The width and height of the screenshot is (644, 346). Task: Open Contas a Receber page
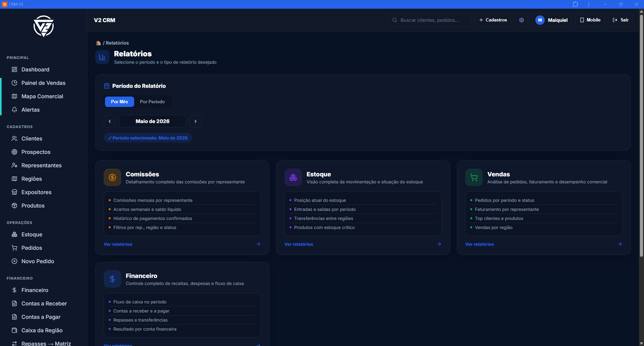click(44, 303)
